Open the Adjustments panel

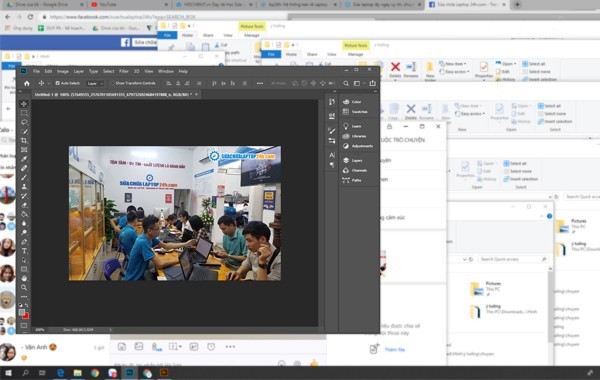pyautogui.click(x=357, y=146)
